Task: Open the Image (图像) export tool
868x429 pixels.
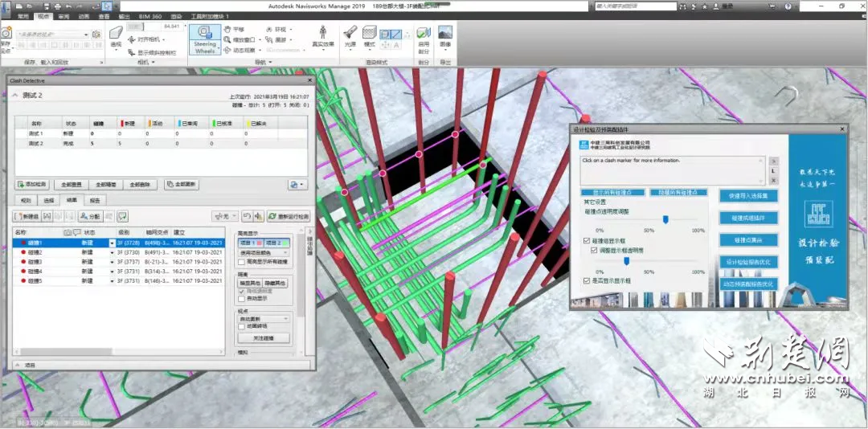Action: (x=445, y=36)
